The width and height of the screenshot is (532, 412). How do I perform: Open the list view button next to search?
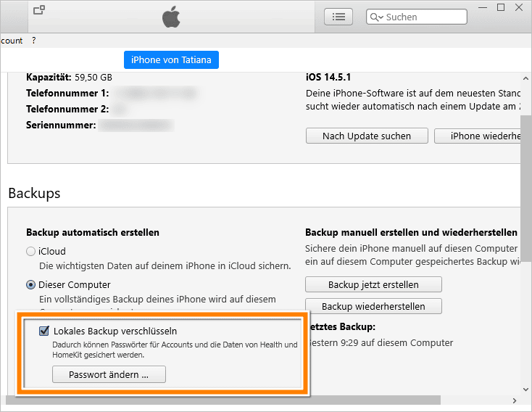(338, 17)
